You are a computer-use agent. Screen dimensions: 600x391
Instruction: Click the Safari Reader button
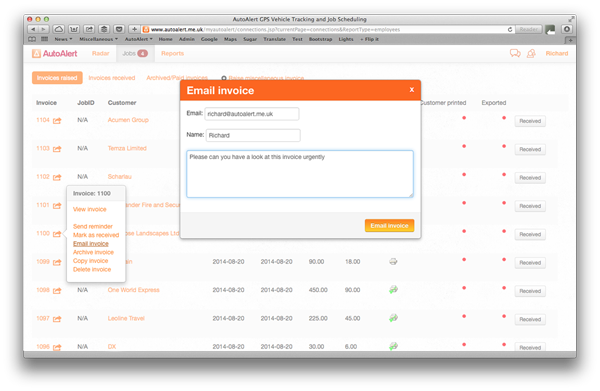[x=528, y=29]
